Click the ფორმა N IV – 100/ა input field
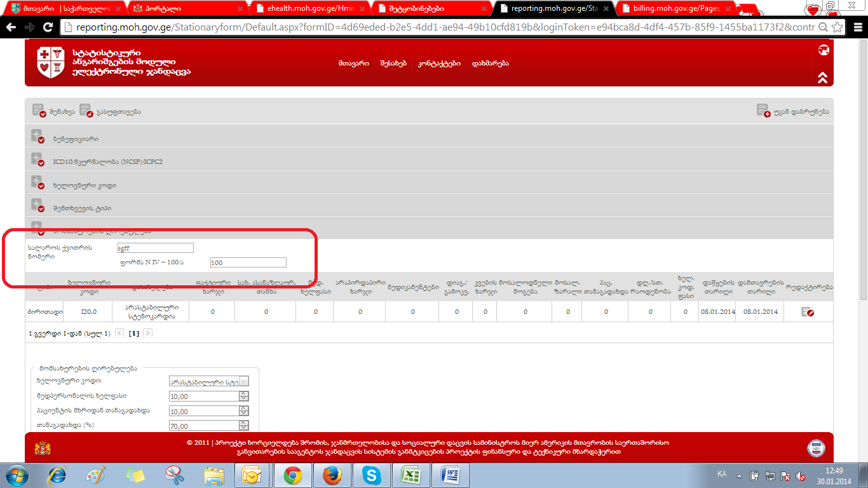Screen dimensions: 868x488 coord(248,262)
